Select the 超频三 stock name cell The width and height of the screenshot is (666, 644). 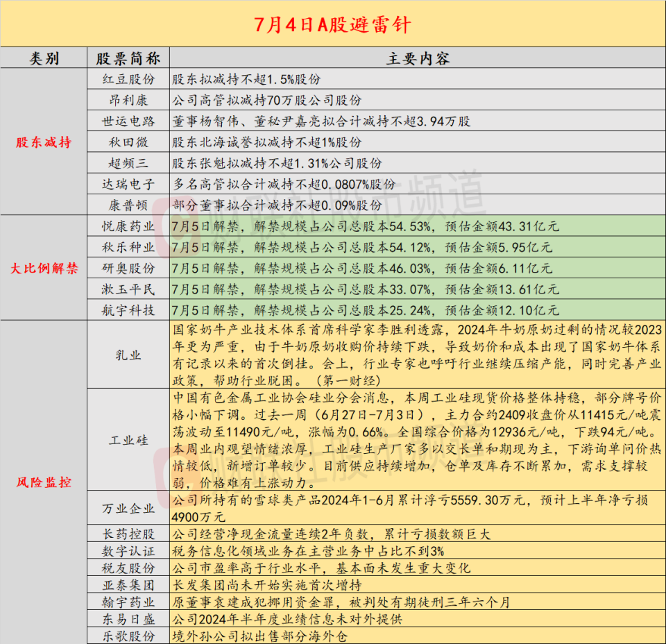coord(128,163)
